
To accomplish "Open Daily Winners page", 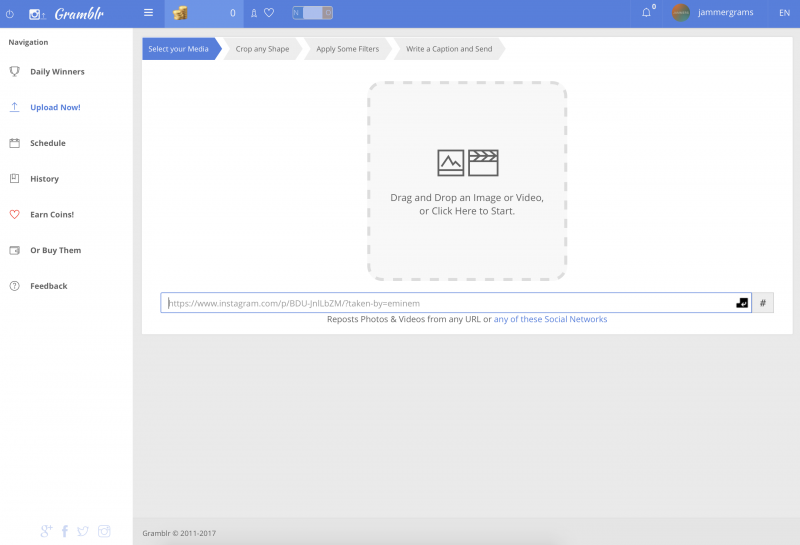I will tap(57, 71).
